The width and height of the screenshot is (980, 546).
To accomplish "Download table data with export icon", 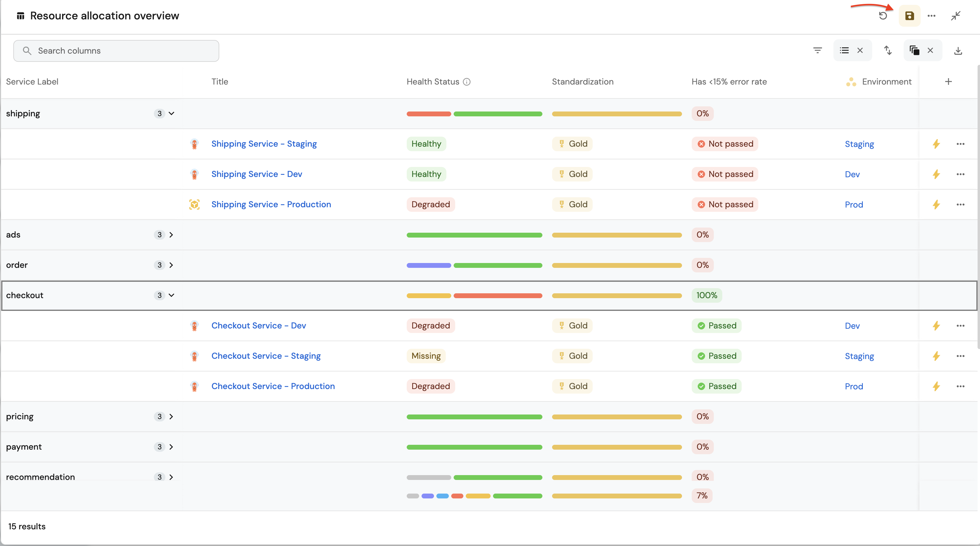I will [x=958, y=51].
